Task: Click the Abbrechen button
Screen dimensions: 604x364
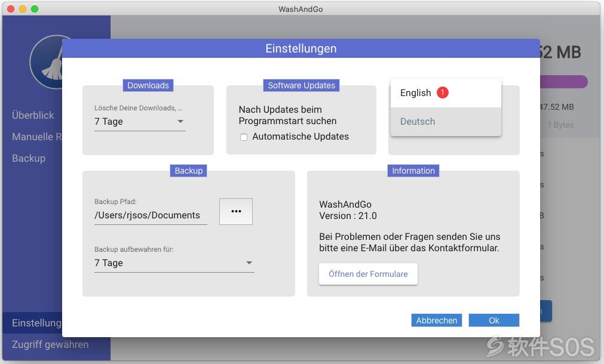Action: click(437, 320)
